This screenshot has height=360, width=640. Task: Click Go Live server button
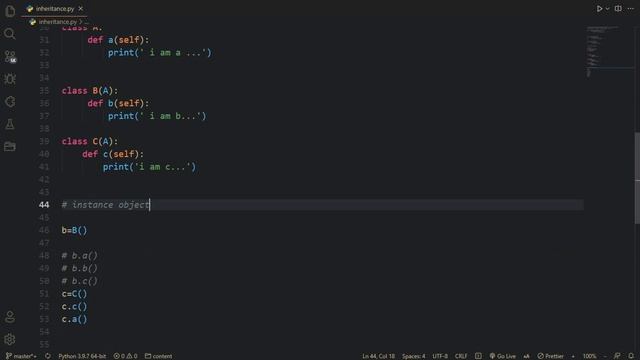[502, 356]
